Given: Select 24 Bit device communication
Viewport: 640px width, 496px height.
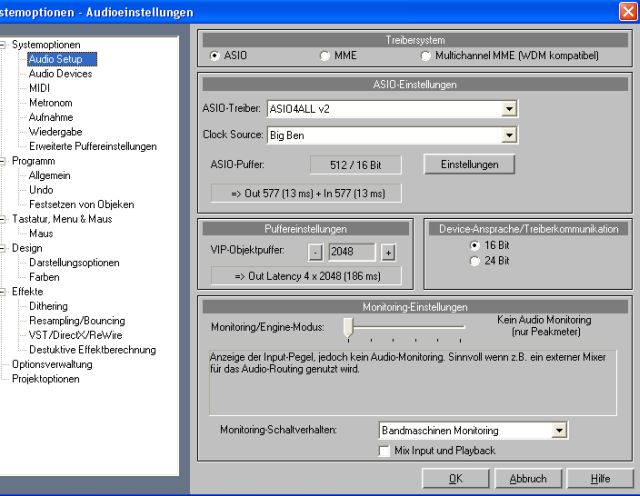Looking at the screenshot, I should (474, 261).
